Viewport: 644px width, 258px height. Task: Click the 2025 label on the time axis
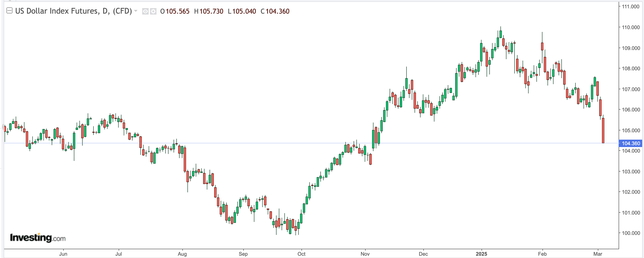481,254
